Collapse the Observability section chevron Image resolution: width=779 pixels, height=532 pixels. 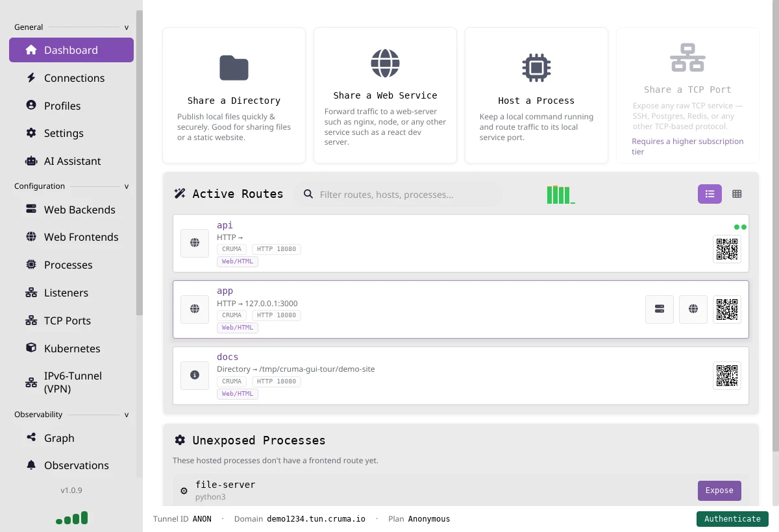[127, 415]
